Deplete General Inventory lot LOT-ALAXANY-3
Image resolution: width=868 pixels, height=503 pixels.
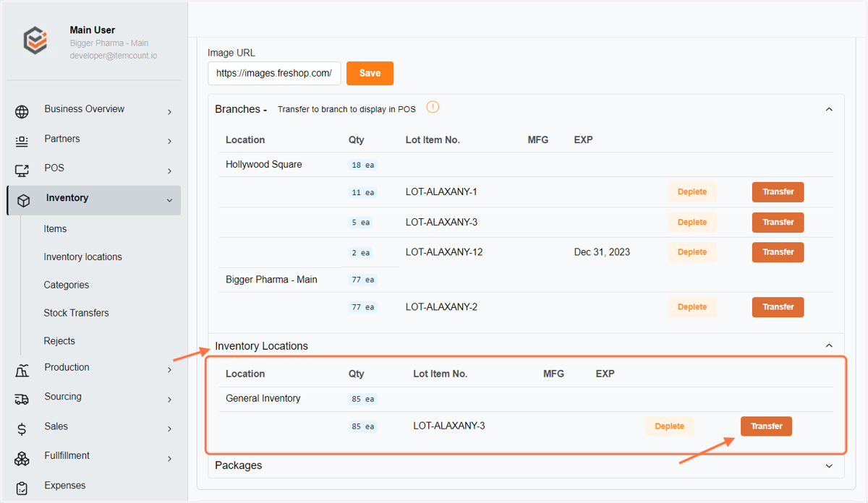point(669,426)
